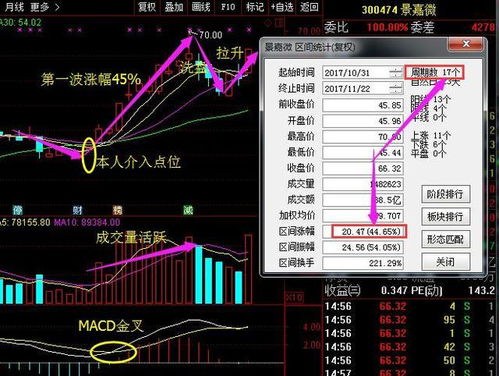Click the orange marker icon on chart timeline
Viewport: 499px width, 376px height.
pos(117,210)
